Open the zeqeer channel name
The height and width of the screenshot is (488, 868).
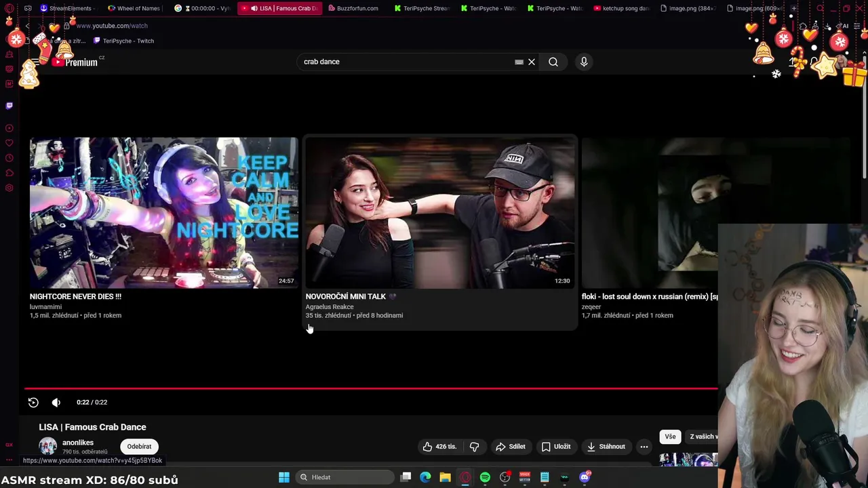[591, 306]
